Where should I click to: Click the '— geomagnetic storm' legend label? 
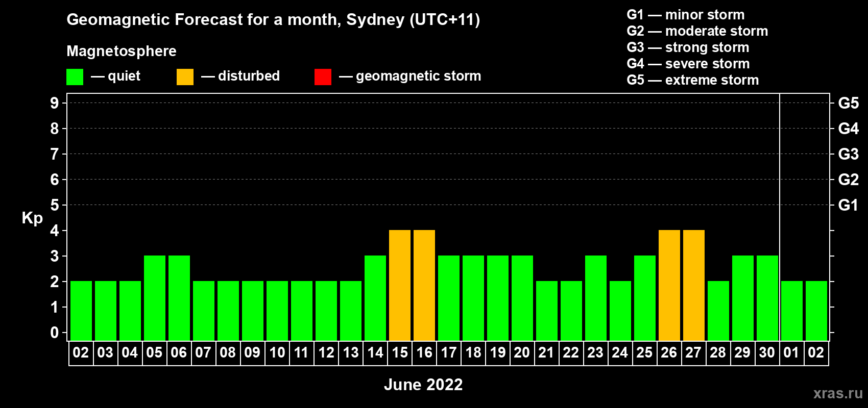[410, 76]
